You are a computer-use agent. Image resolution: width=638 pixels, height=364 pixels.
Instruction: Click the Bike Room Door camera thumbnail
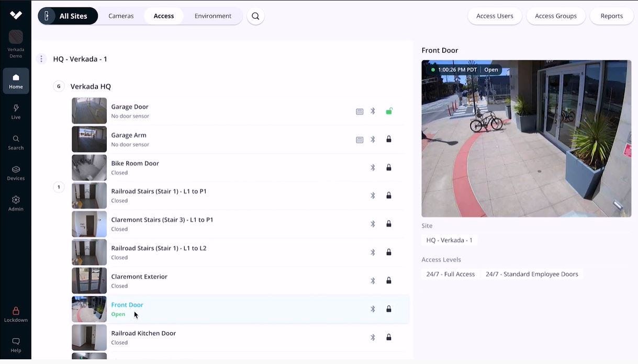coord(89,167)
